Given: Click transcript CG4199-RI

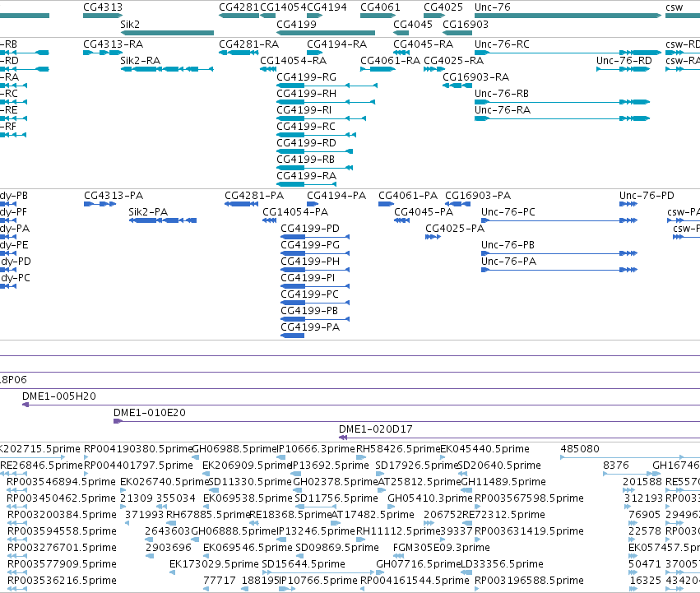Looking at the screenshot, I should coord(304,110).
